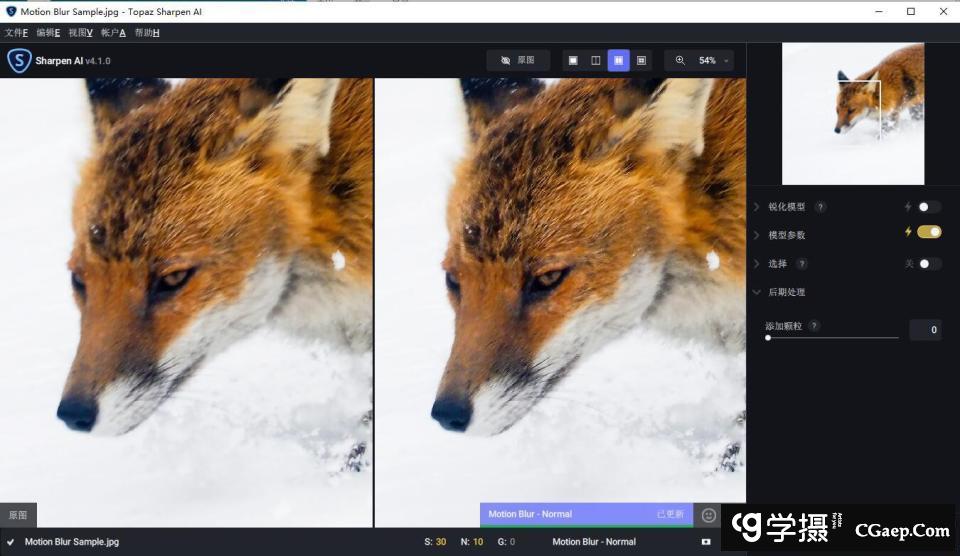This screenshot has height=556, width=960.
Task: Click help icon beside 添加颗粒
Action: pyautogui.click(x=814, y=326)
